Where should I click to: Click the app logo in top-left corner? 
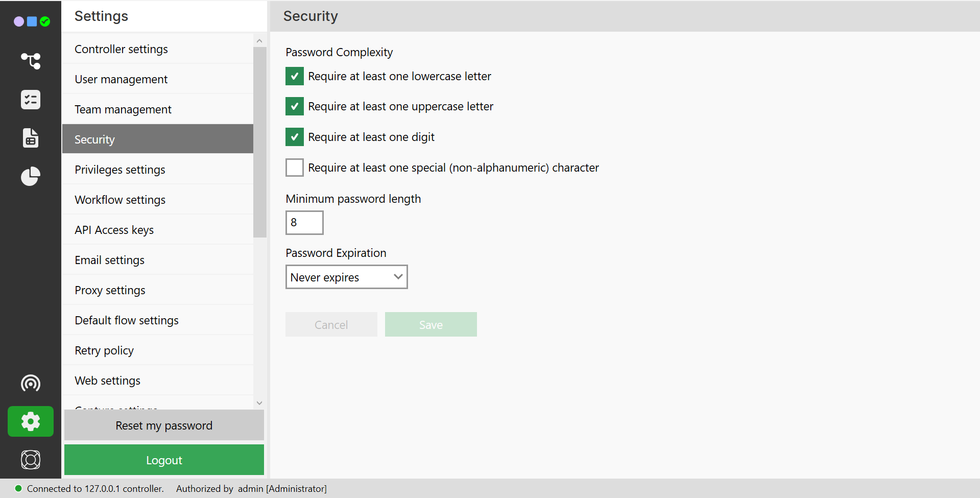coord(32,21)
